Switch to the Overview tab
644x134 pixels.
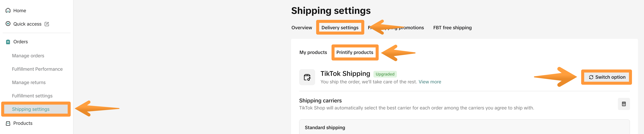pyautogui.click(x=301, y=28)
